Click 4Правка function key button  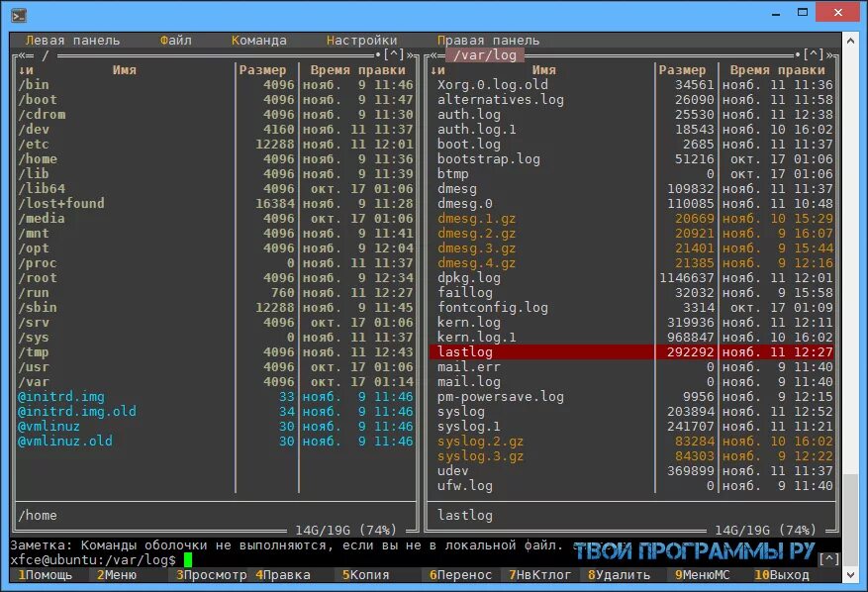283,575
